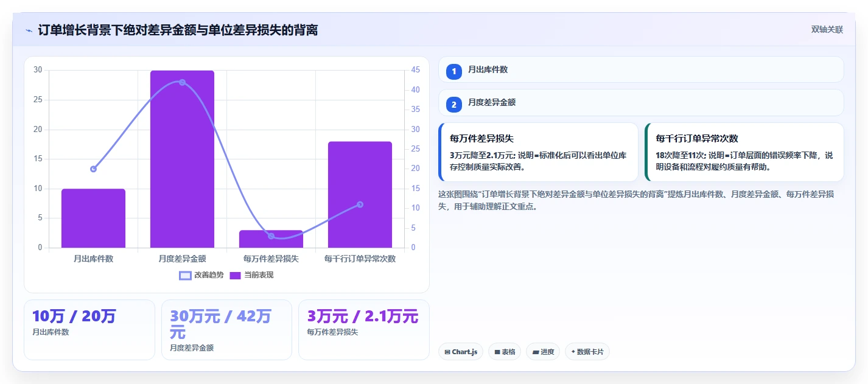The height and width of the screenshot is (384, 868).
Task: Click the 表格 tag
Action: (505, 352)
